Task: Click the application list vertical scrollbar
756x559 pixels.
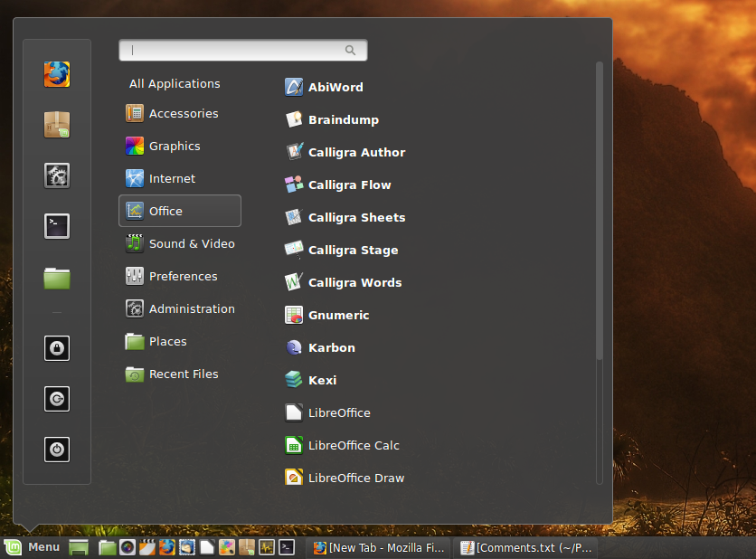Action: click(x=600, y=210)
